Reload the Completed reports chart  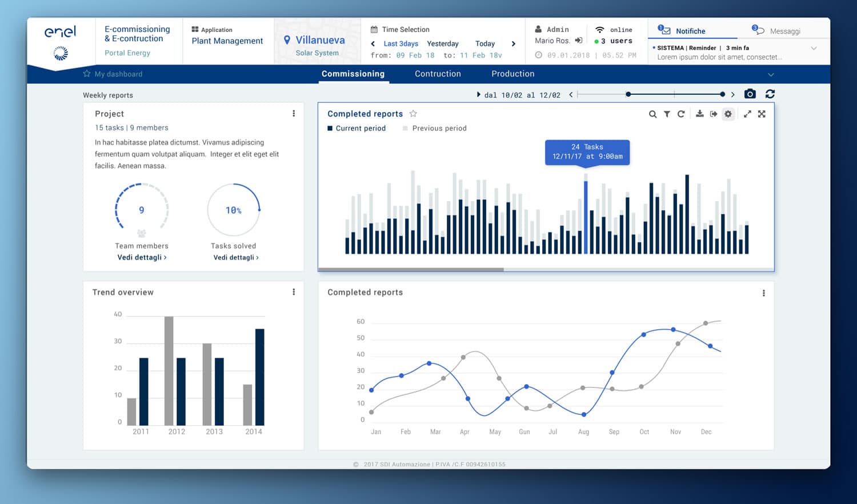coord(681,114)
